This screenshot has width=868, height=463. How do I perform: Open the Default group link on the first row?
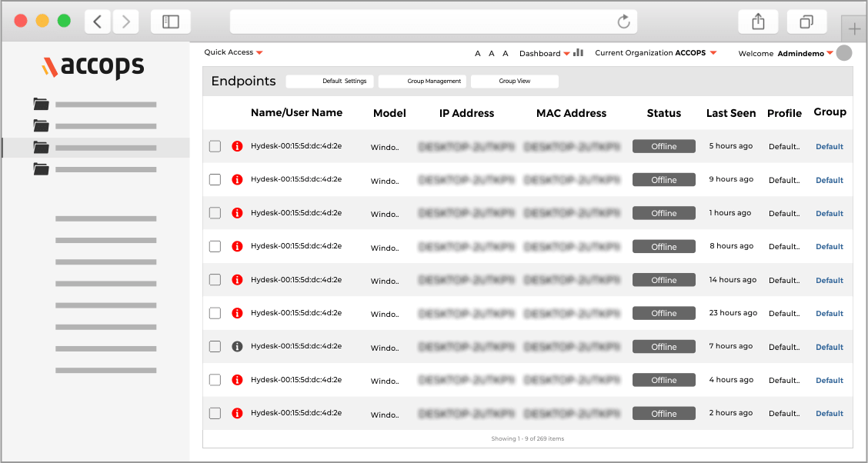[829, 146]
